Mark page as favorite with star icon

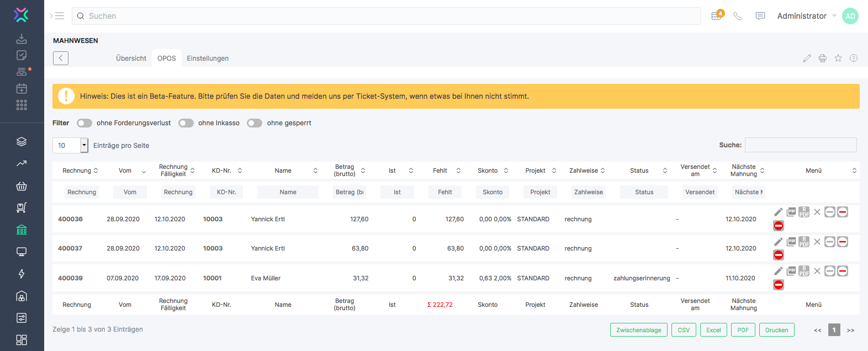point(838,59)
